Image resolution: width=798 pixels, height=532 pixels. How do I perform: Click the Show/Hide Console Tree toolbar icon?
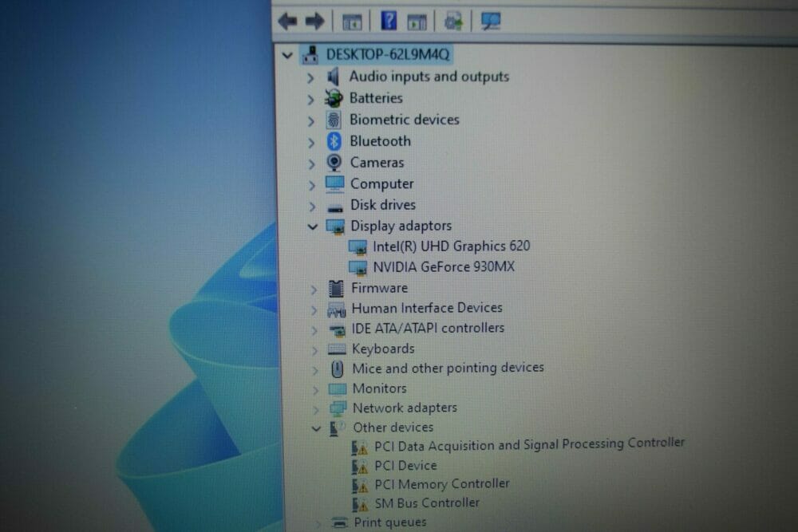[352, 22]
